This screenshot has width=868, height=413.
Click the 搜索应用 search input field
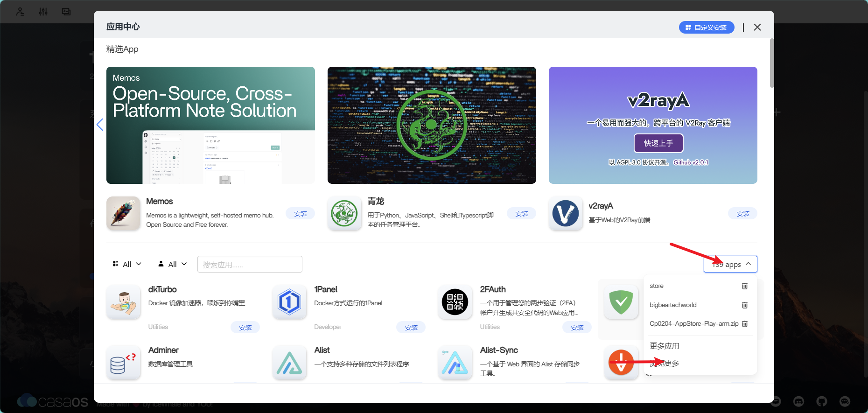pyautogui.click(x=250, y=264)
